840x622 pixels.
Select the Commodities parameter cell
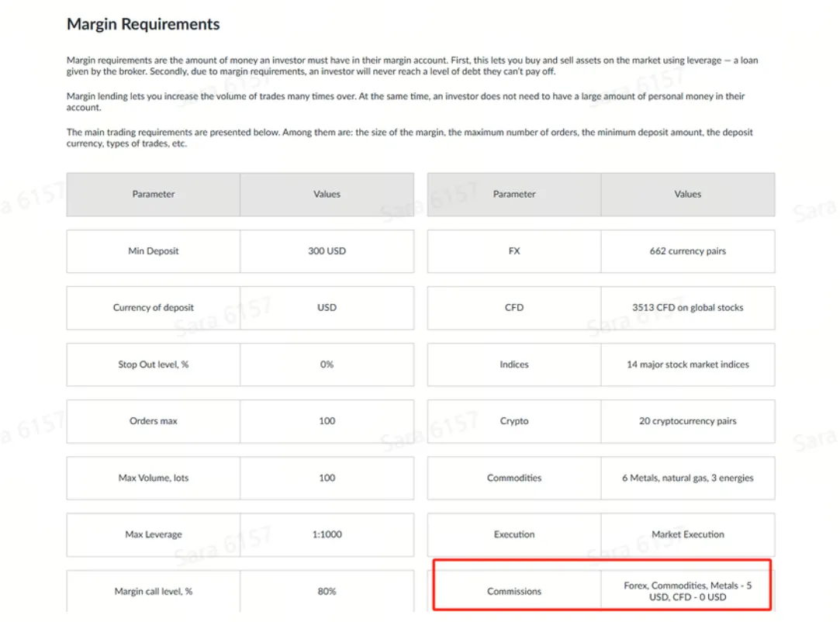(x=514, y=478)
